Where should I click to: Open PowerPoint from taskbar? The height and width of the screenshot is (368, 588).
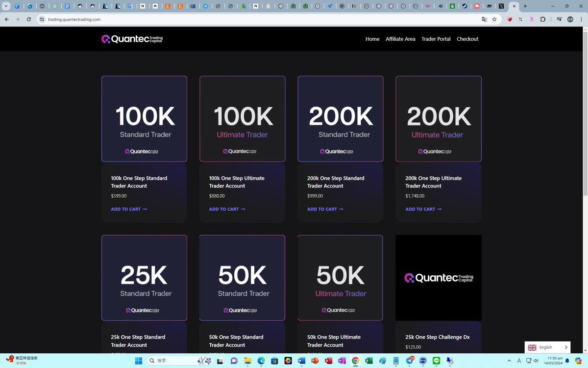[315, 361]
